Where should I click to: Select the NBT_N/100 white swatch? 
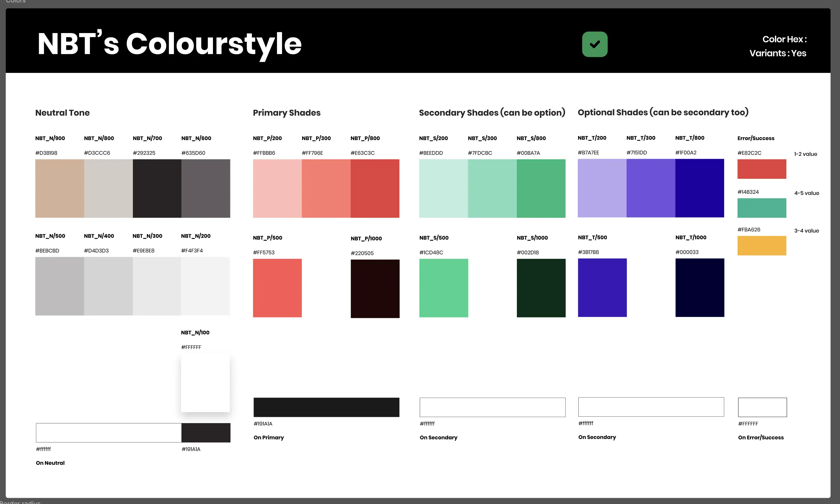coord(205,383)
